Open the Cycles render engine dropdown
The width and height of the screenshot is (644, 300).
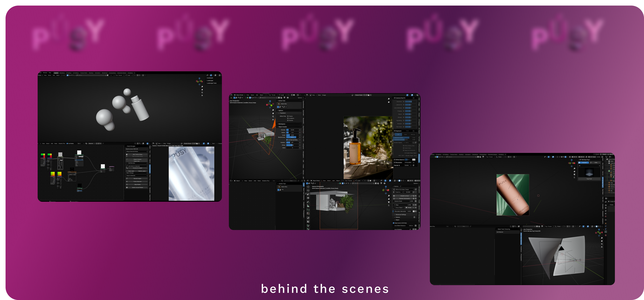click(x=408, y=165)
